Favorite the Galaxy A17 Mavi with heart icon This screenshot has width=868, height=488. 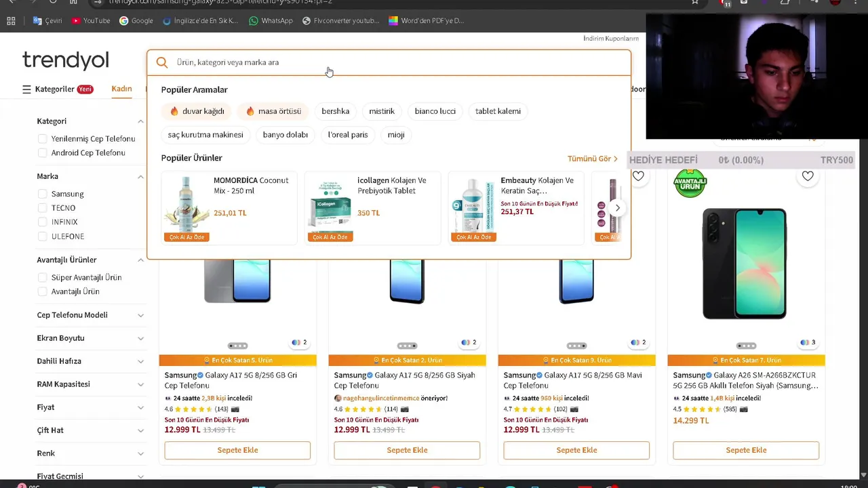638,176
